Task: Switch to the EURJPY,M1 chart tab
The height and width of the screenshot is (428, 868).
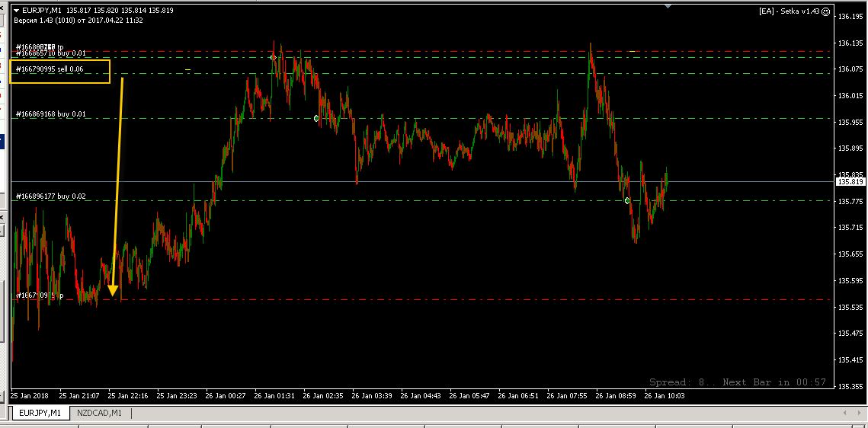Action: (x=40, y=413)
